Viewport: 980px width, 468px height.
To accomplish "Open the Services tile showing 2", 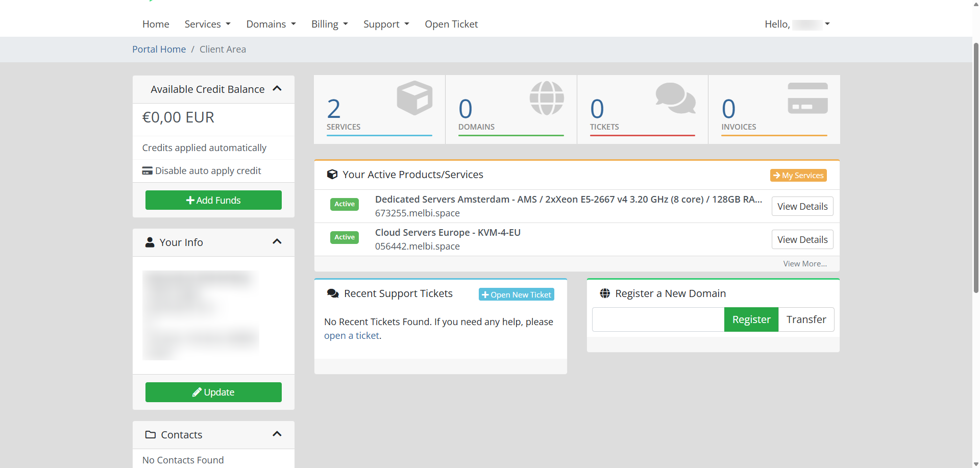I will click(x=379, y=109).
